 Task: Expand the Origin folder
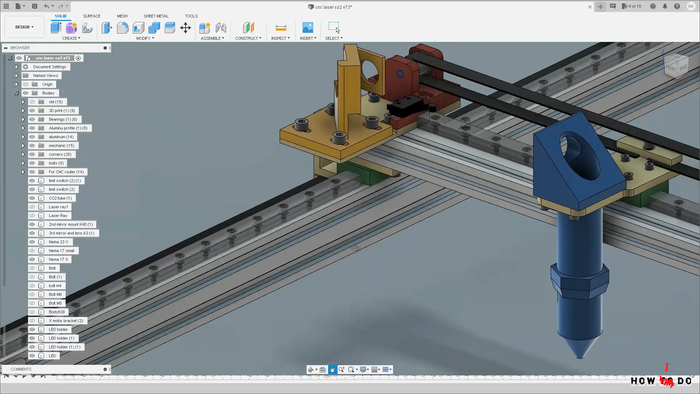(17, 84)
